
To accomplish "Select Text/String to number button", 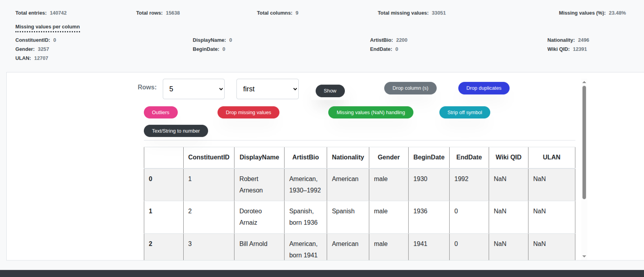I will point(176,131).
